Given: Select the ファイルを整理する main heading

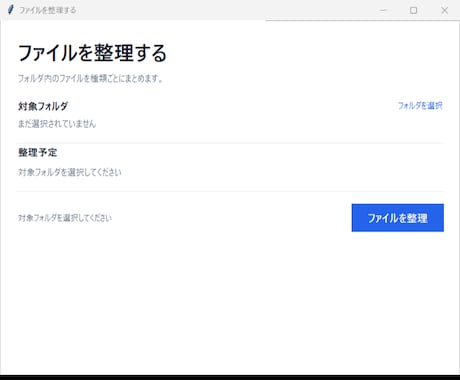Looking at the screenshot, I should (92, 53).
